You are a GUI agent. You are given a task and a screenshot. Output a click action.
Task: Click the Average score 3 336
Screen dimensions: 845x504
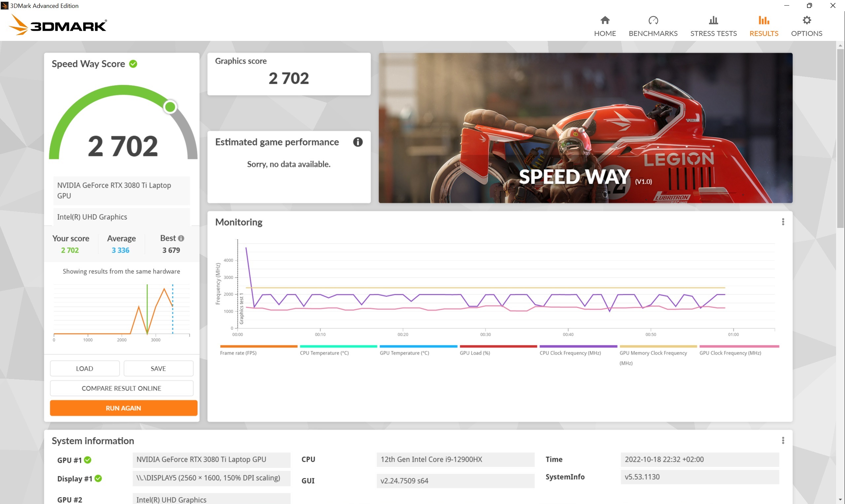pyautogui.click(x=120, y=250)
